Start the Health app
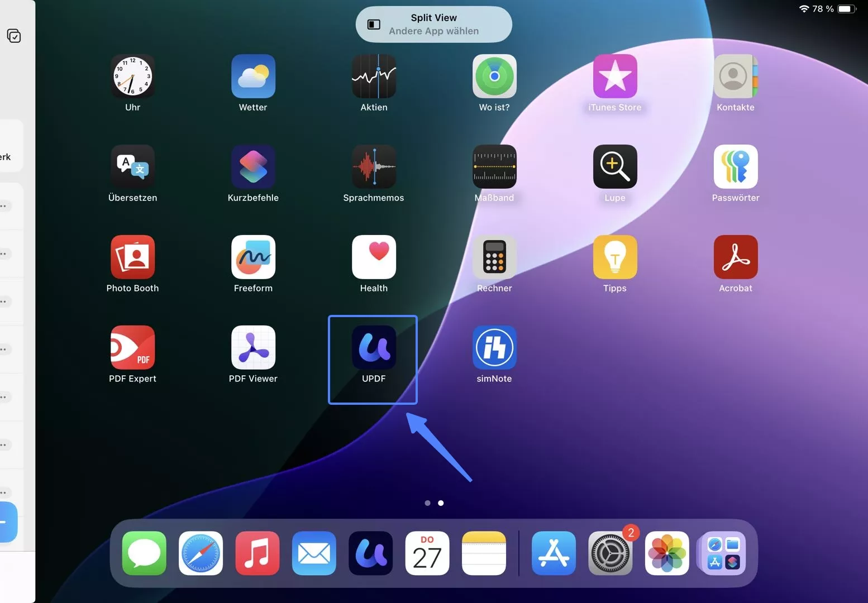The height and width of the screenshot is (603, 868). (x=374, y=257)
